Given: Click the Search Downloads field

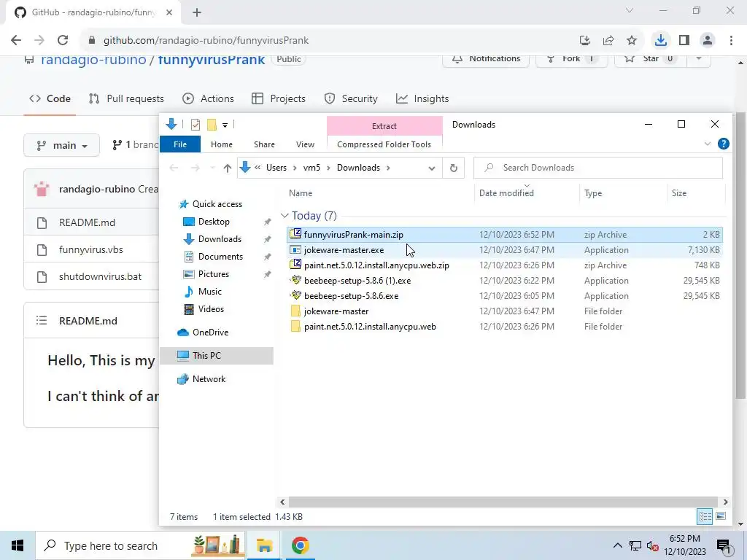Looking at the screenshot, I should tap(598, 168).
